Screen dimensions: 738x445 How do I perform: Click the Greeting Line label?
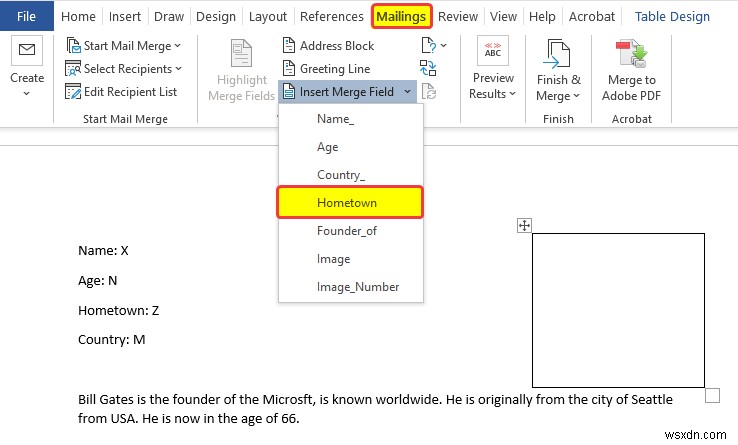[x=335, y=69]
